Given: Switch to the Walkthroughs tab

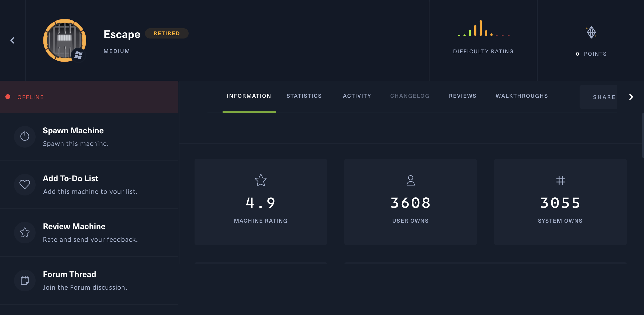Looking at the screenshot, I should (521, 96).
